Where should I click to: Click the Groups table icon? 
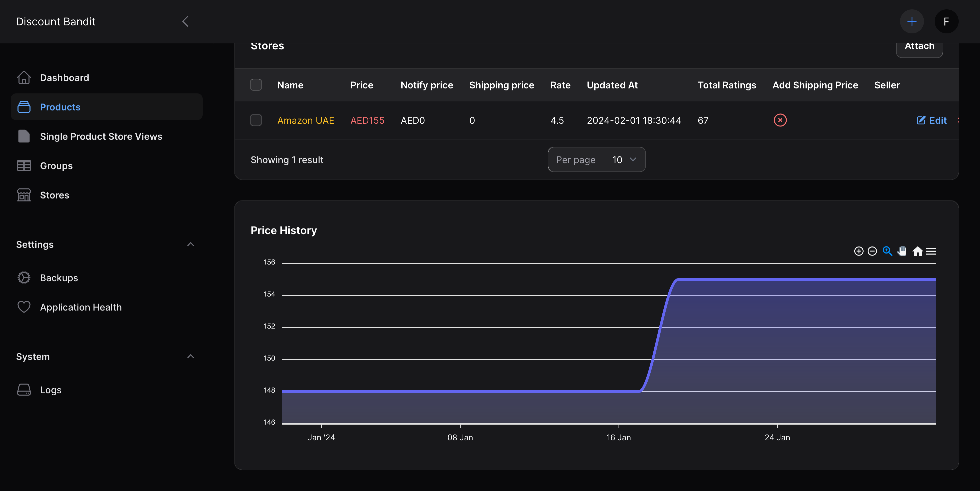coord(24,165)
